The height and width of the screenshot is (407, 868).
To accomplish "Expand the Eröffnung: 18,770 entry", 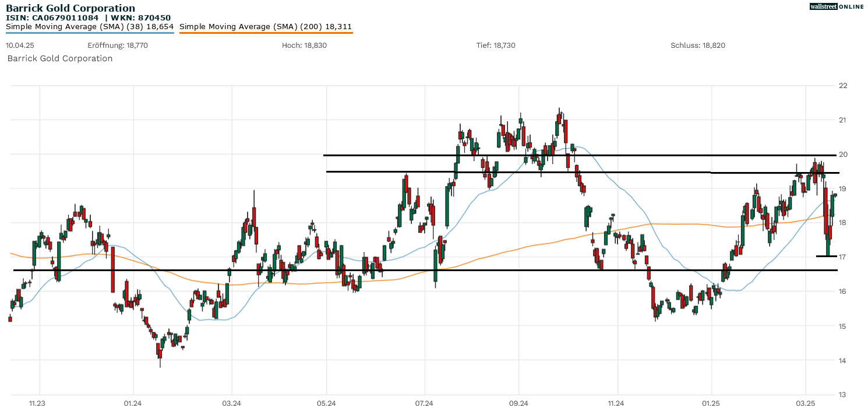I will coord(118,45).
